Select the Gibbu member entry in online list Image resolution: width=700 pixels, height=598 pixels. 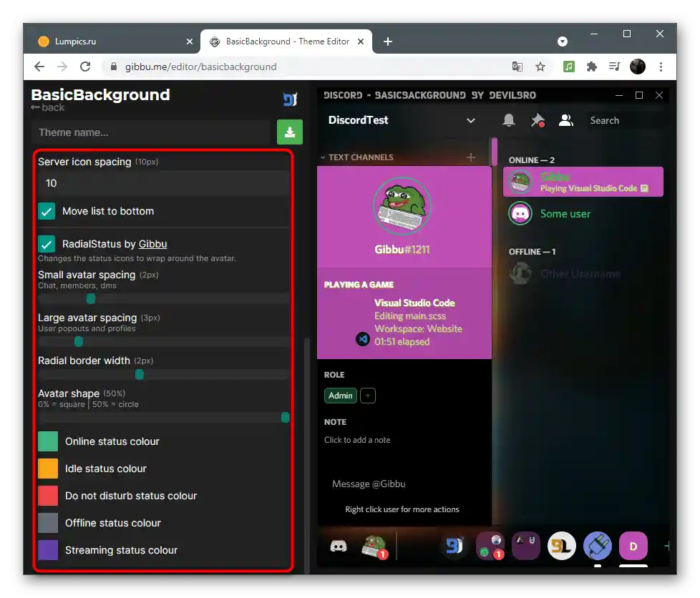583,182
